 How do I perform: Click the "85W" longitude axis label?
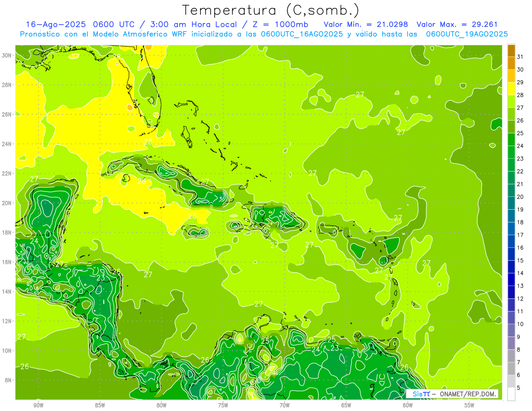coord(100,405)
